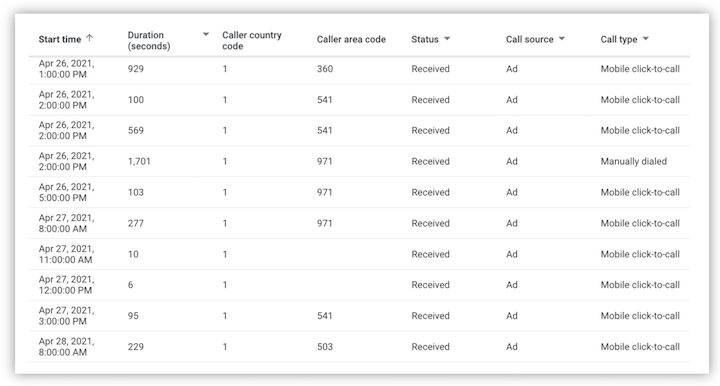Click the Received status in the 1,701 row

(430, 162)
